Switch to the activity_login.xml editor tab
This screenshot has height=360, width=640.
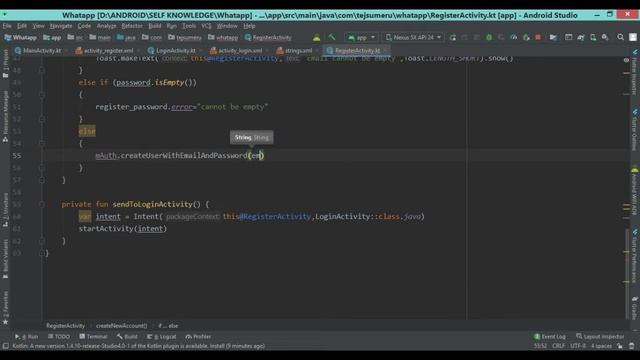pos(236,51)
